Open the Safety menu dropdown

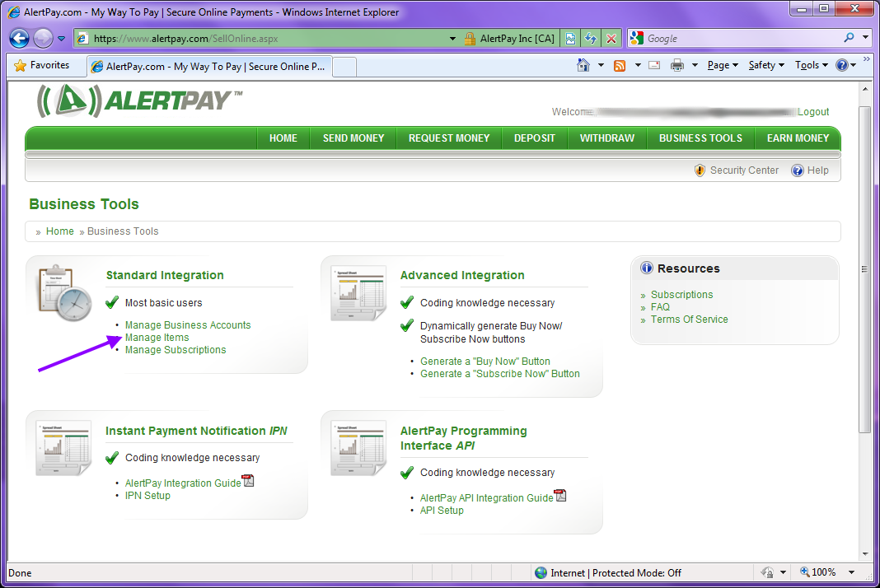point(766,66)
